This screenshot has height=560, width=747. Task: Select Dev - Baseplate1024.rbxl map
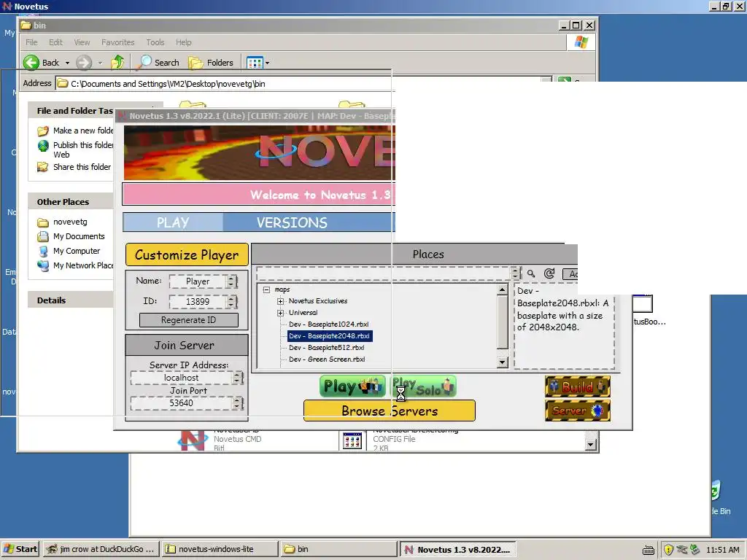[329, 324]
